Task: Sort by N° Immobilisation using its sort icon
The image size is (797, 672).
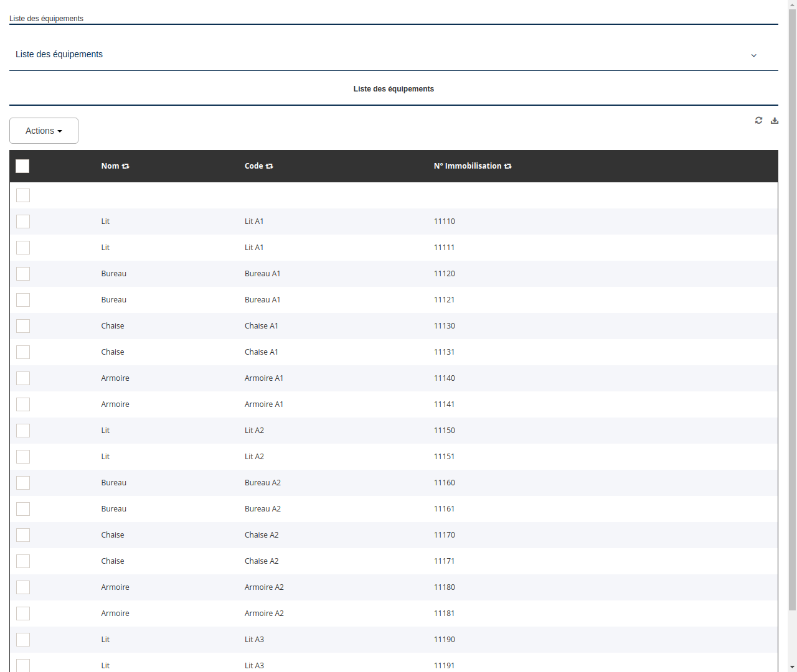Action: (x=508, y=166)
